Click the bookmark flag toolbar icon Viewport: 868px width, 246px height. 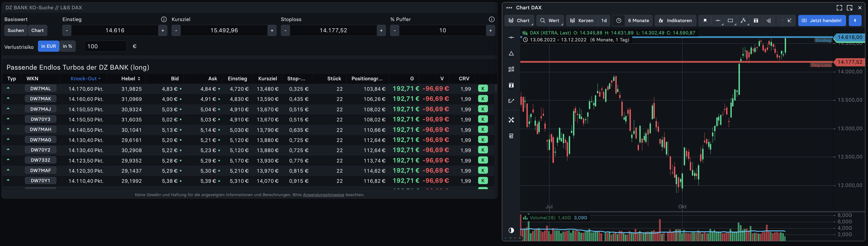tap(705, 21)
